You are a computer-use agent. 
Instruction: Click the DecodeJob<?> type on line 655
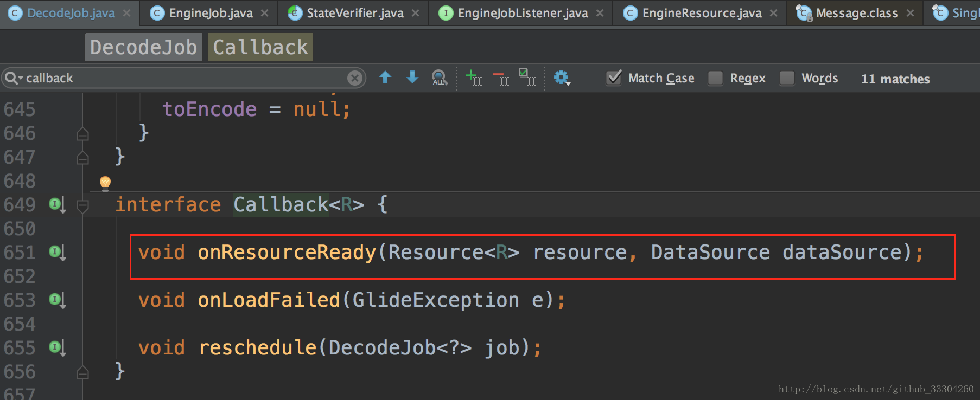pos(400,348)
